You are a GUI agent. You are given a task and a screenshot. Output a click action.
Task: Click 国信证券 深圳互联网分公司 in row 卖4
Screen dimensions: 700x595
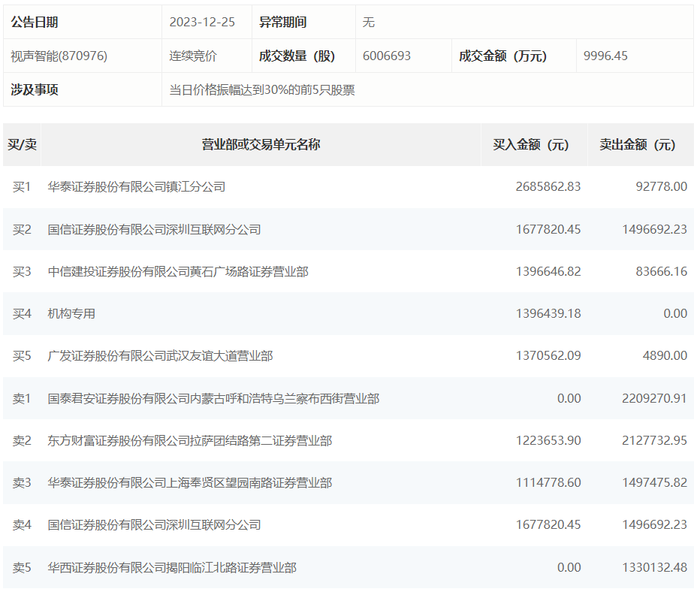[x=154, y=524]
